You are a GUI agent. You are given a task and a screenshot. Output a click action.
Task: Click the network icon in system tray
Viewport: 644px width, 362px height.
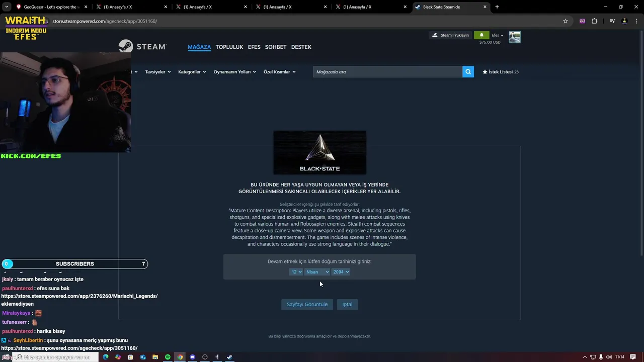click(x=594, y=357)
